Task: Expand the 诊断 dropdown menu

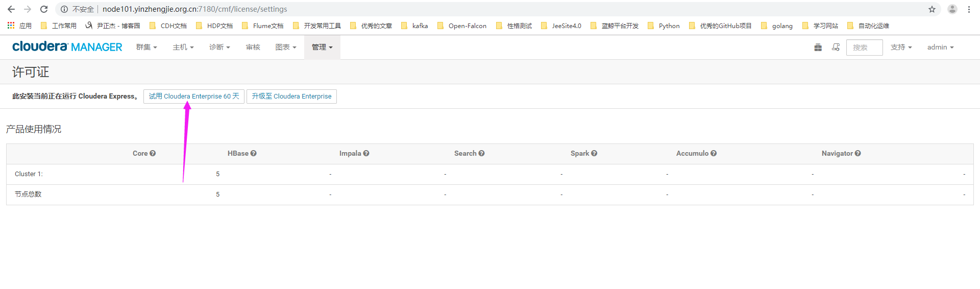Action: 219,47
